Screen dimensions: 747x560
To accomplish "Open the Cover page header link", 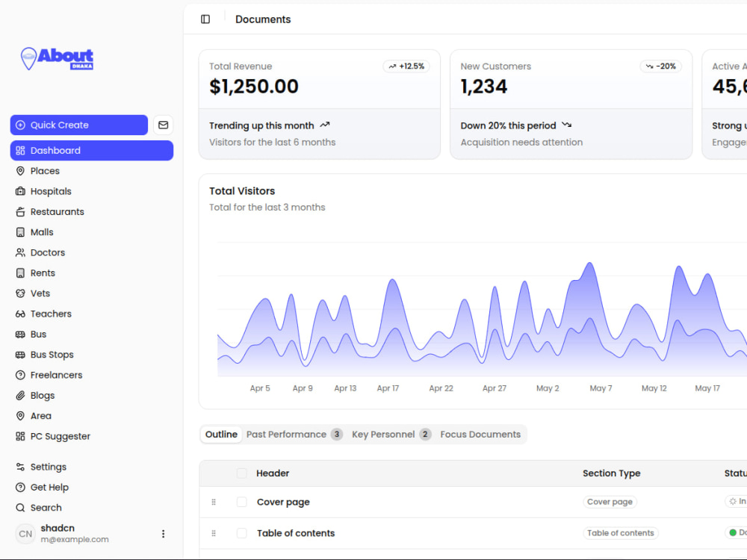I will coord(283,502).
